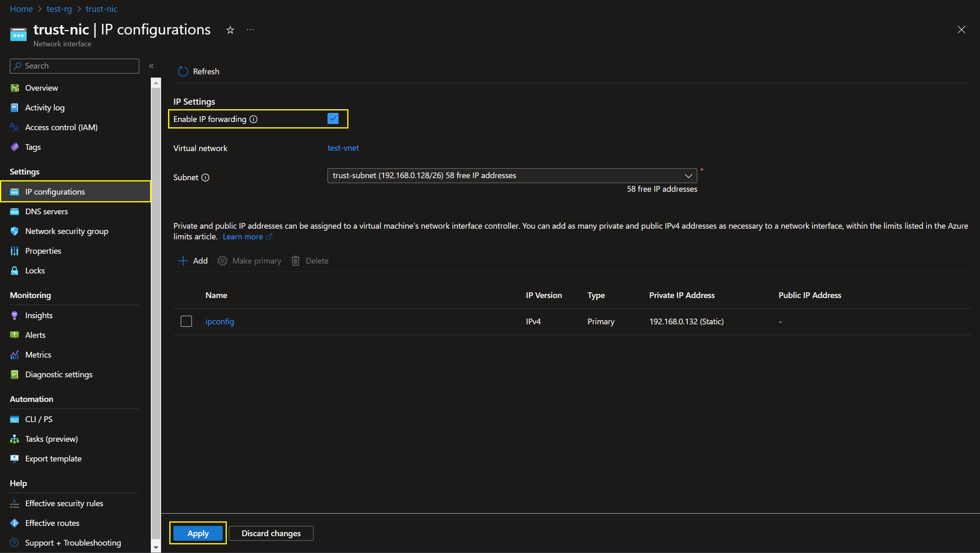Open the more options ellipsis menu
This screenshot has width=980, height=553.
tap(250, 30)
